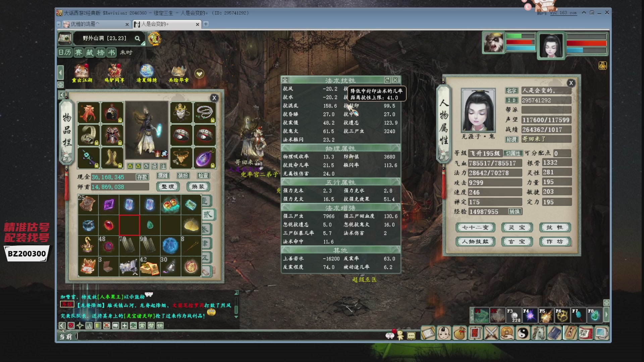Click the chat scrollbar thumb
The height and width of the screenshot is (362, 644).
(236, 309)
